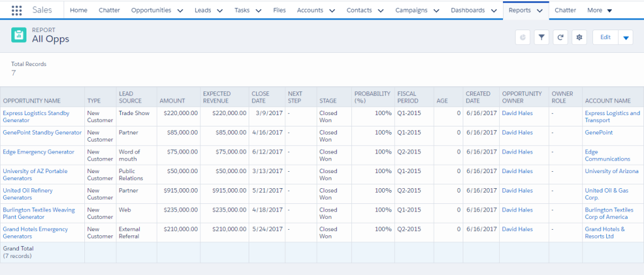Open the report filter funnel icon
The image size is (644, 275).
click(x=541, y=37)
